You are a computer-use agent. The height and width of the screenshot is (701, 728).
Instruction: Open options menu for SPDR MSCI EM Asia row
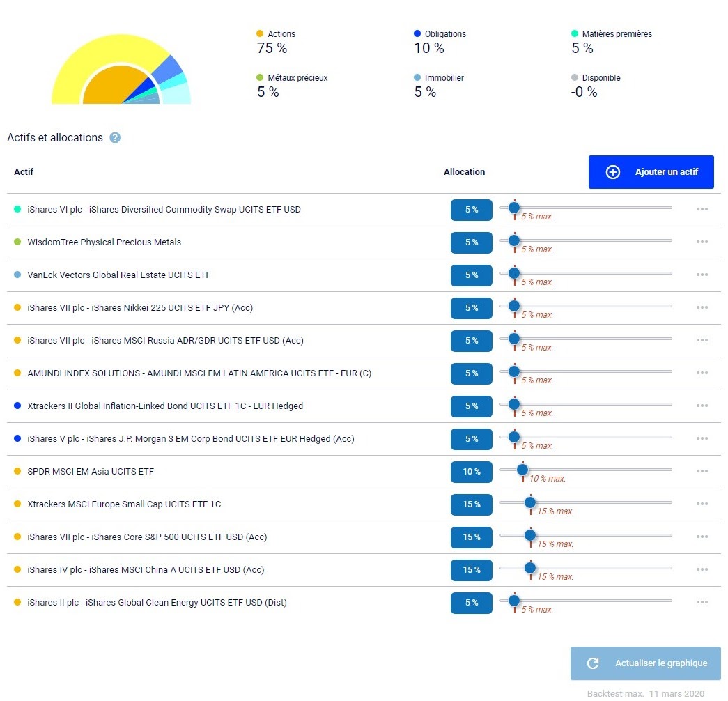(702, 471)
